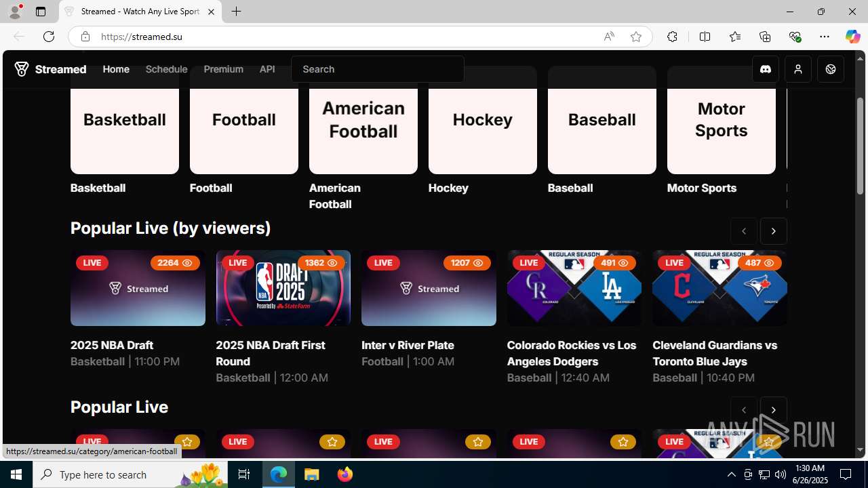Open volume icon in system tray
This screenshot has width=868, height=488.
click(780, 474)
